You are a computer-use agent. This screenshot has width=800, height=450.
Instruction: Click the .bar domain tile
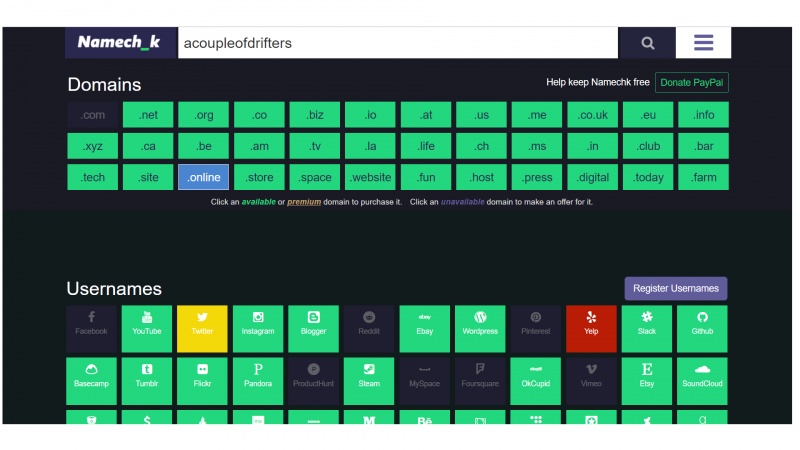tap(704, 146)
